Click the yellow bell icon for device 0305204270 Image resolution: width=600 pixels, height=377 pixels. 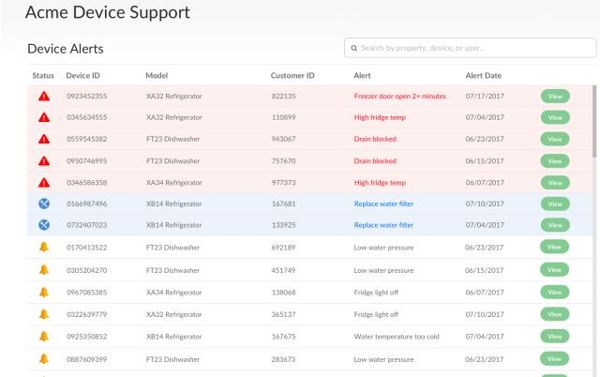point(44,270)
